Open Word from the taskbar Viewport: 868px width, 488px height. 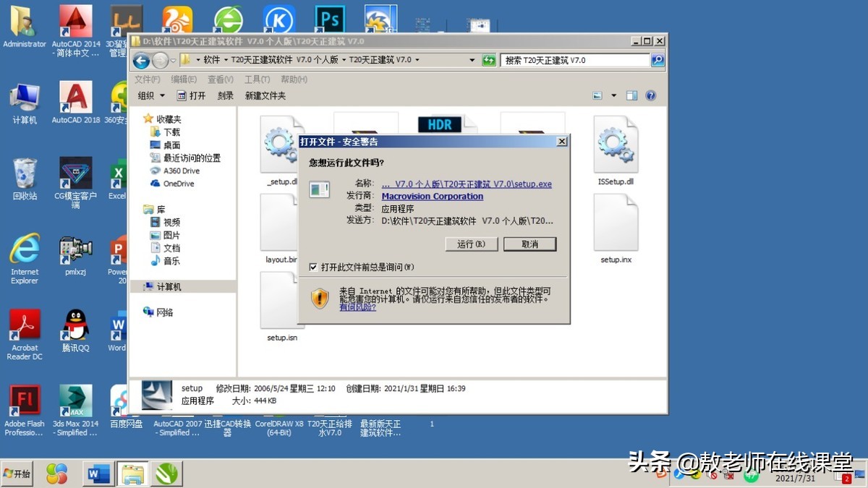pyautogui.click(x=98, y=474)
